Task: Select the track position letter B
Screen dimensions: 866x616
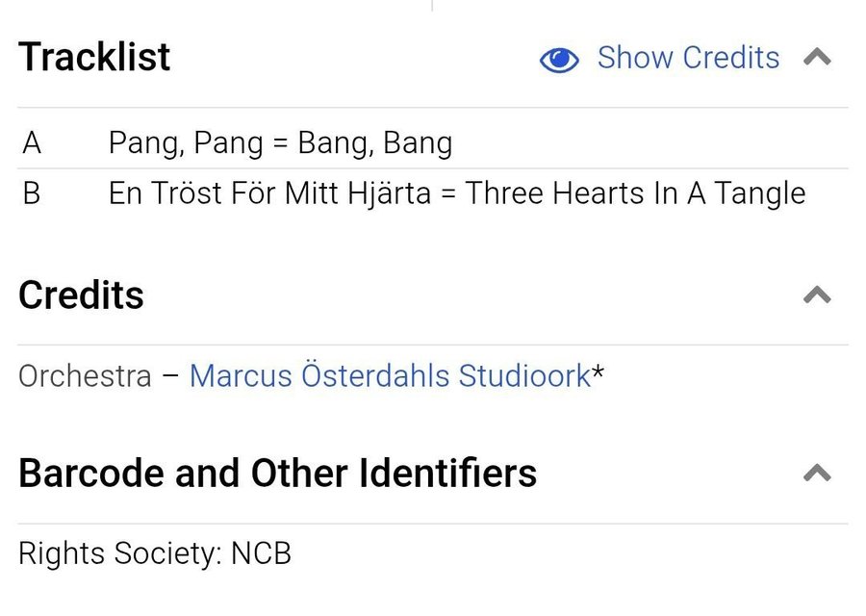Action: (32, 193)
